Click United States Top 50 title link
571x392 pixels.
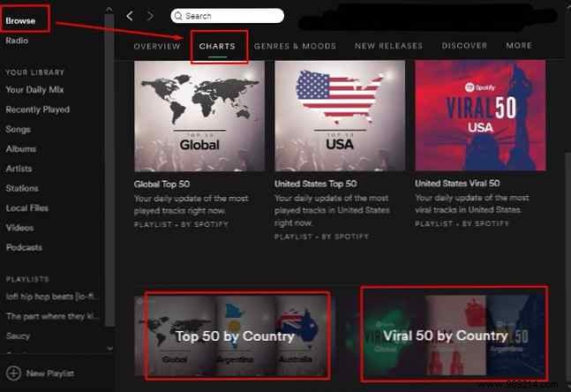(x=316, y=184)
